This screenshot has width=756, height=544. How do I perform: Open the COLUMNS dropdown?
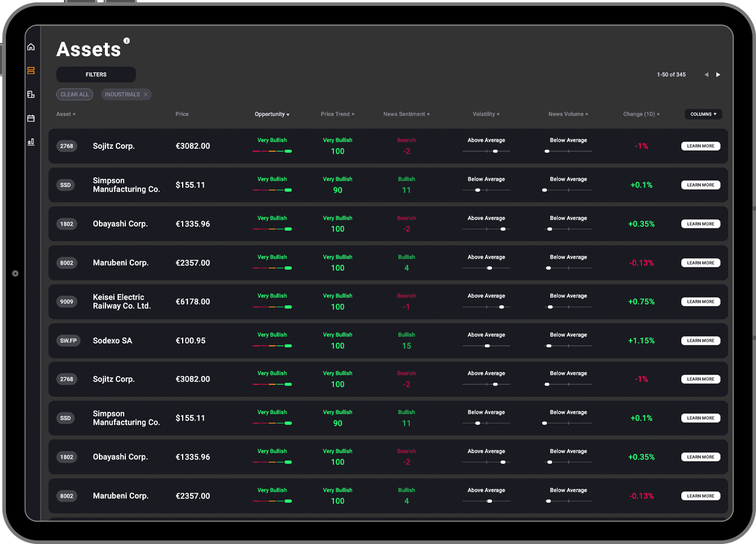point(703,114)
